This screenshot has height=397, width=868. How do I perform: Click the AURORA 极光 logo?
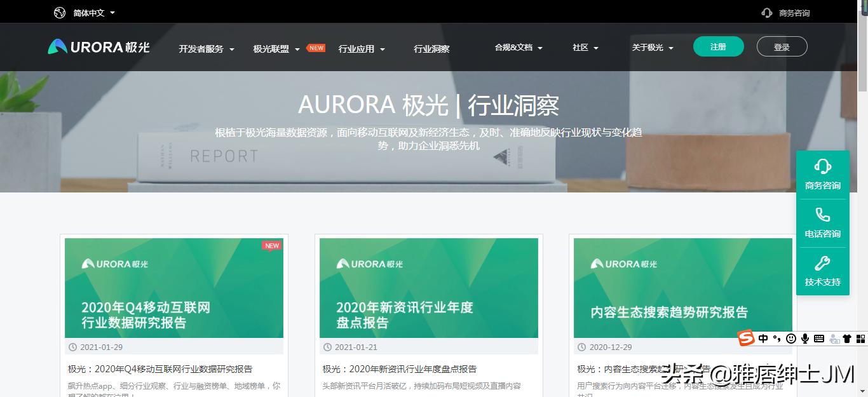[97, 46]
